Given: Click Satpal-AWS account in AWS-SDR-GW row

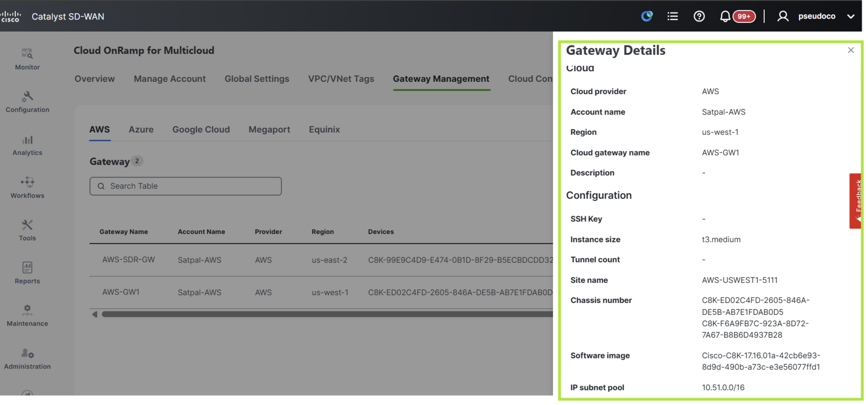Looking at the screenshot, I should point(200,260).
